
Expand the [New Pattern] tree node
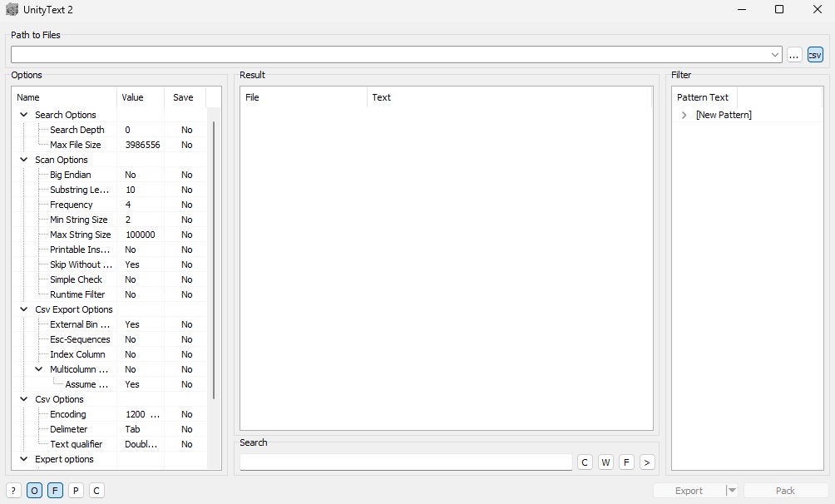coord(684,115)
